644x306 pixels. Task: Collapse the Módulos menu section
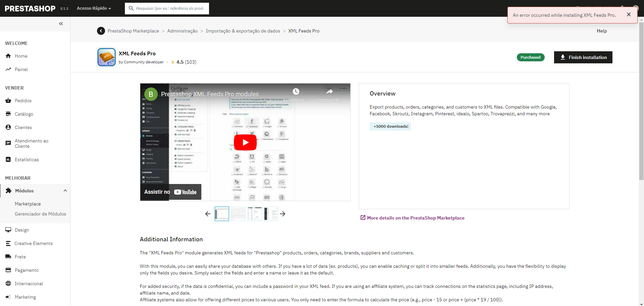tap(65, 191)
